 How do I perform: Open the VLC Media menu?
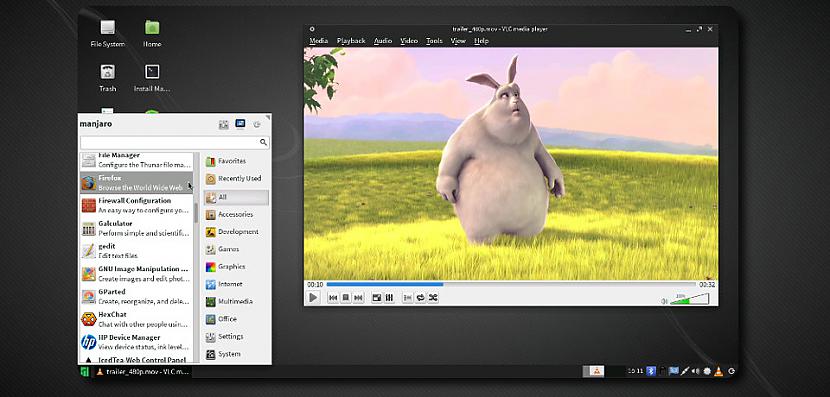319,41
